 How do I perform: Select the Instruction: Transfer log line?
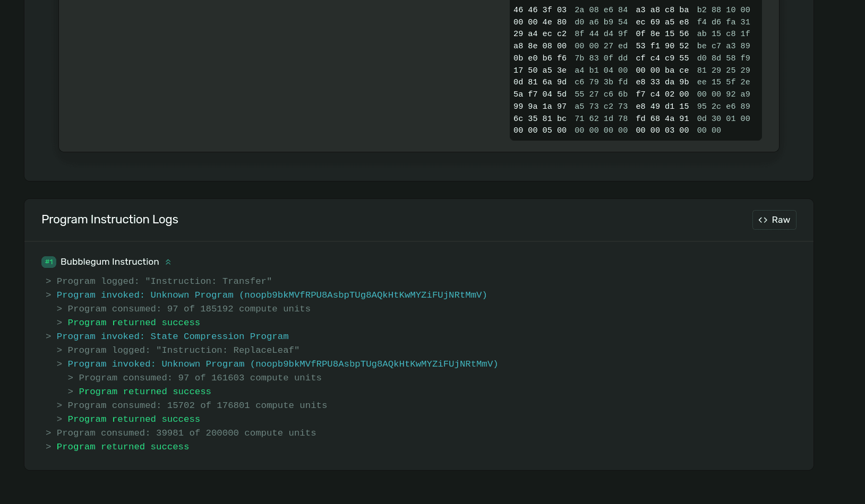[x=164, y=281]
